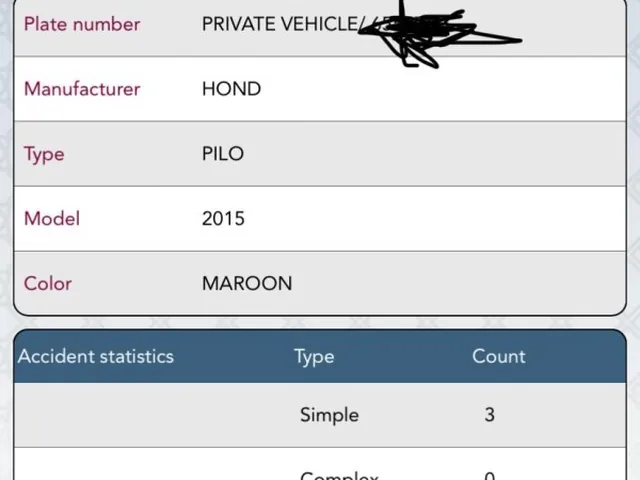Click the Model label
The width and height of the screenshot is (640, 480).
pyautogui.click(x=52, y=218)
